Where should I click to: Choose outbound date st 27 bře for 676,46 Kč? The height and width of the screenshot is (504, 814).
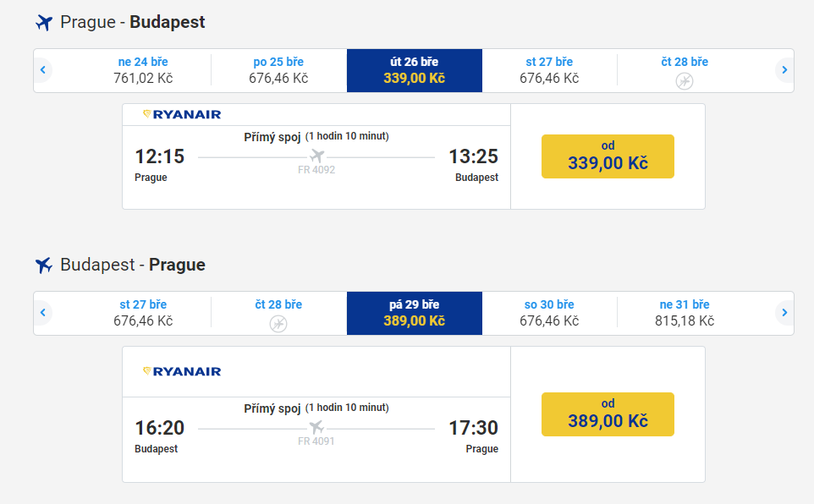[x=549, y=70]
